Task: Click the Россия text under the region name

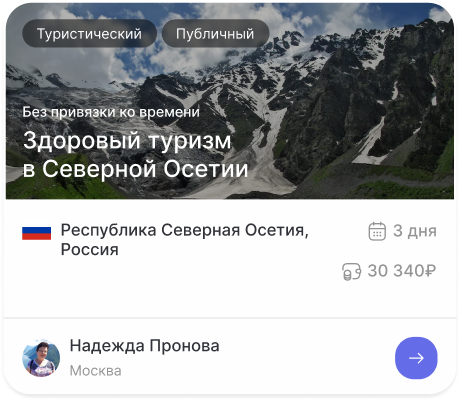Action: [x=90, y=249]
